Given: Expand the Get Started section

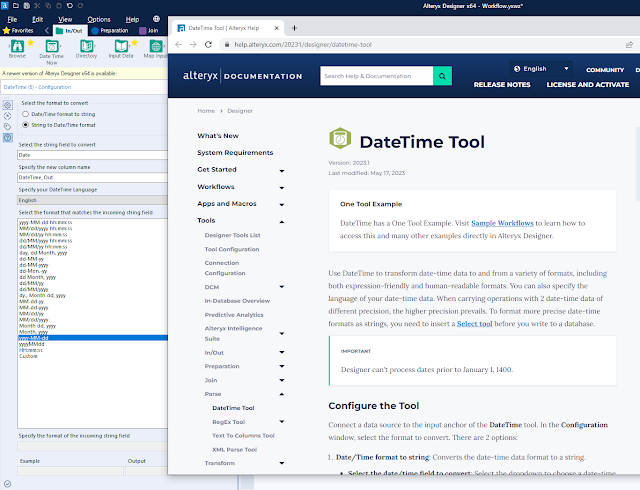Looking at the screenshot, I should (x=282, y=171).
